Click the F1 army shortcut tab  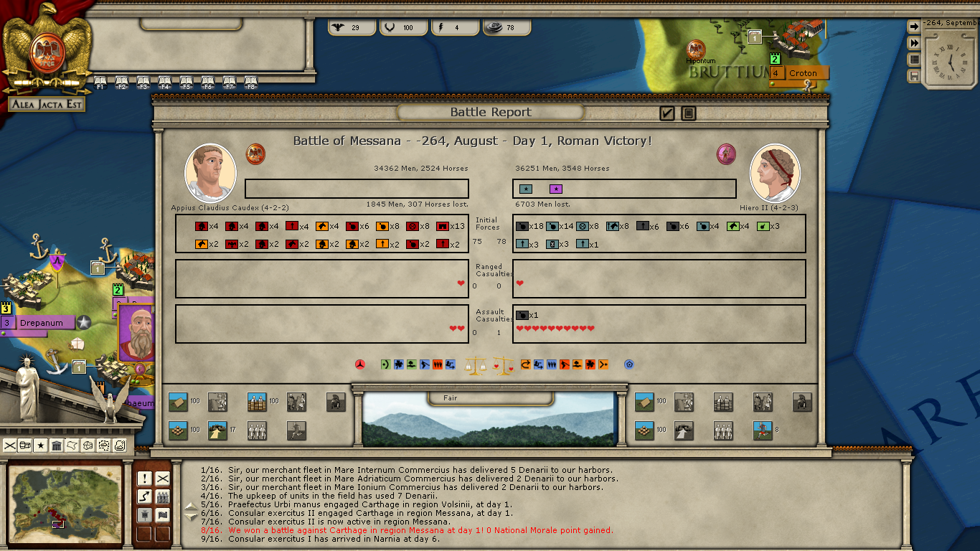(100, 82)
